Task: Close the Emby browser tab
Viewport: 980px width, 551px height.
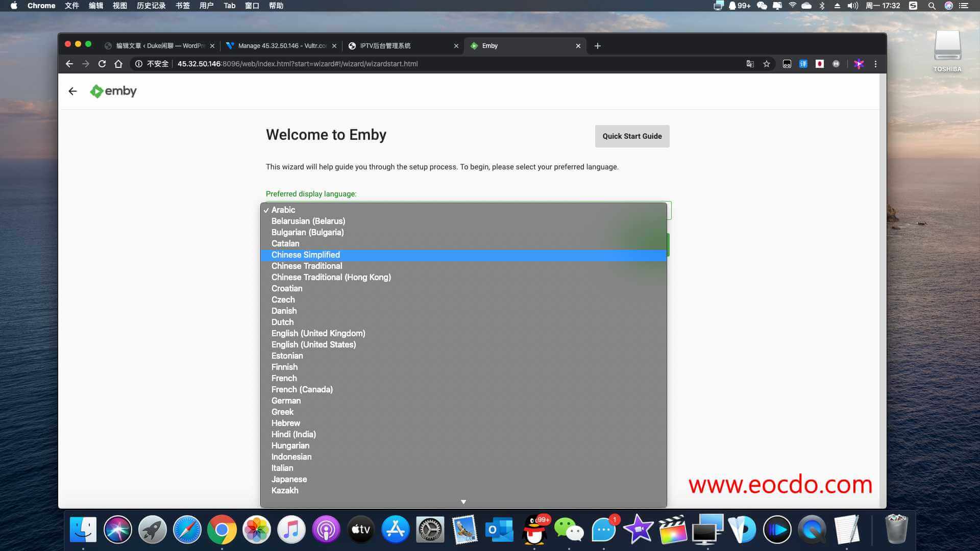Action: (578, 46)
